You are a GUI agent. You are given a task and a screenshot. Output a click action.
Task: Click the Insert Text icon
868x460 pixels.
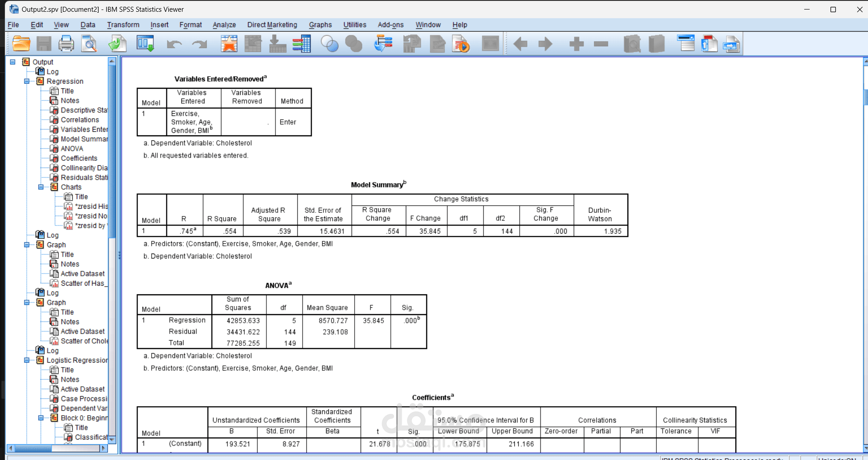pyautogui.click(x=731, y=44)
